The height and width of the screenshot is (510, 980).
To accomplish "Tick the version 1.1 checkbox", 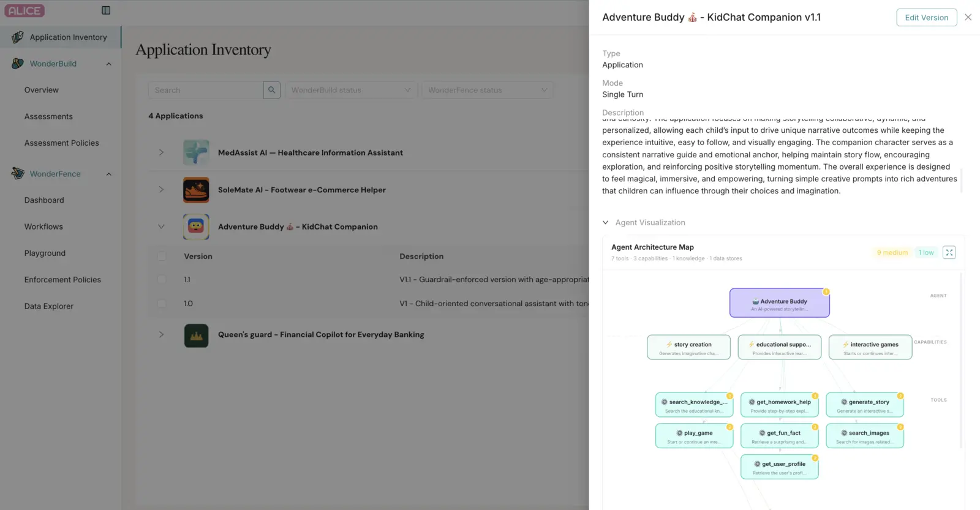I will 162,279.
